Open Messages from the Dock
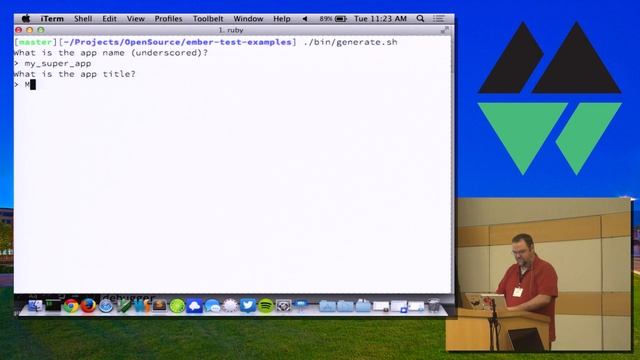This screenshot has height=360, width=640. [x=212, y=306]
